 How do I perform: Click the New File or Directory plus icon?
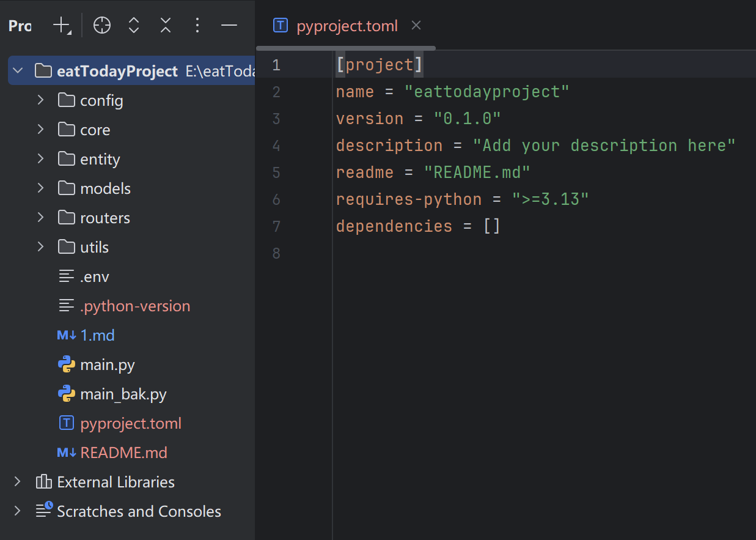click(62, 26)
